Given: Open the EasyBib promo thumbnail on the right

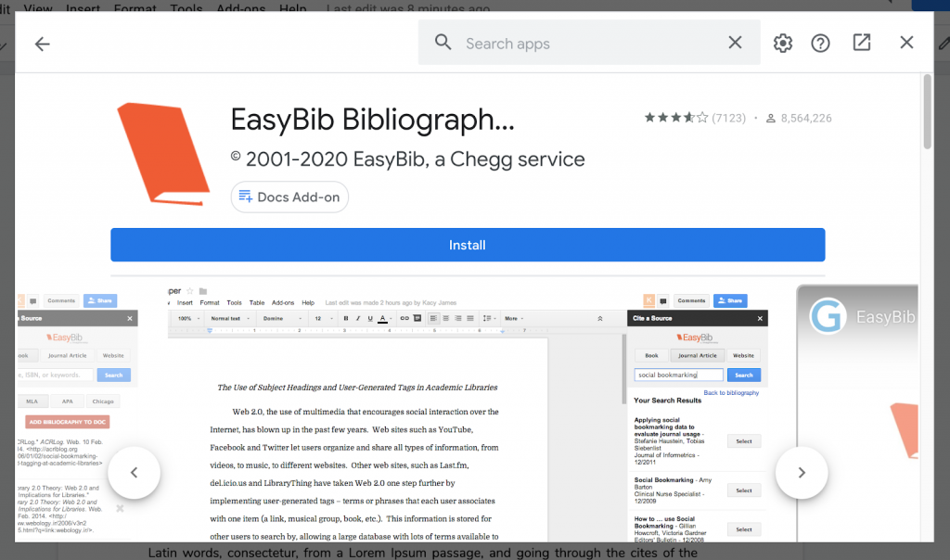Looking at the screenshot, I should click(857, 413).
